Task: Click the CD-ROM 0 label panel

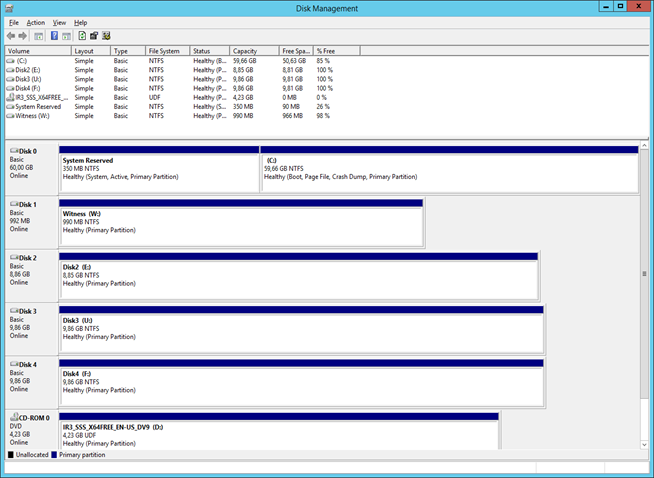Action: coord(32,430)
